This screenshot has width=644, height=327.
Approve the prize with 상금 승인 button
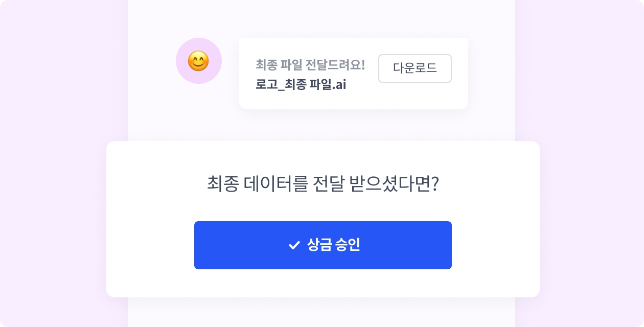(323, 245)
